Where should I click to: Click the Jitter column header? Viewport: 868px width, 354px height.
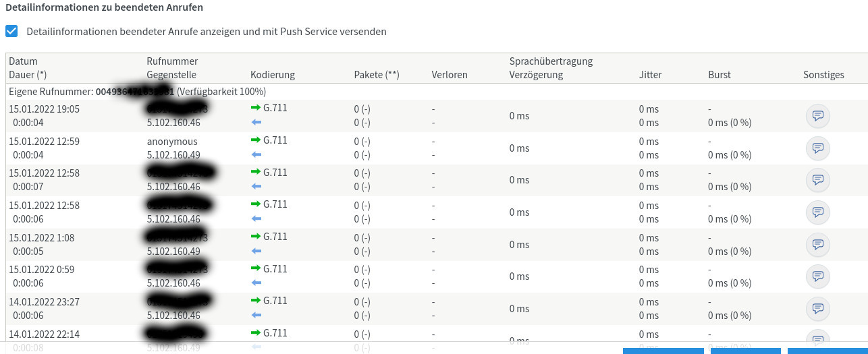pyautogui.click(x=651, y=75)
